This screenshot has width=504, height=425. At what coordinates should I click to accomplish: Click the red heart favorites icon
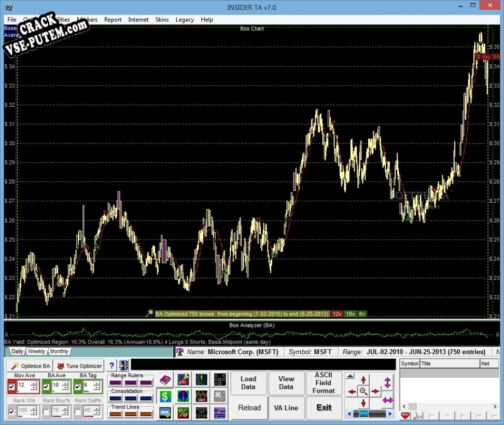(x=405, y=416)
